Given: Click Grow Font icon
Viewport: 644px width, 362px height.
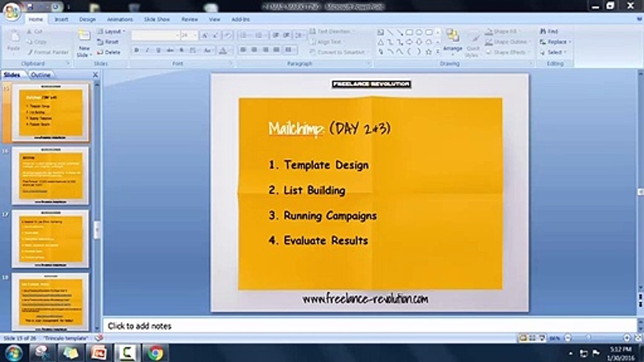Looking at the screenshot, I should point(205,36).
